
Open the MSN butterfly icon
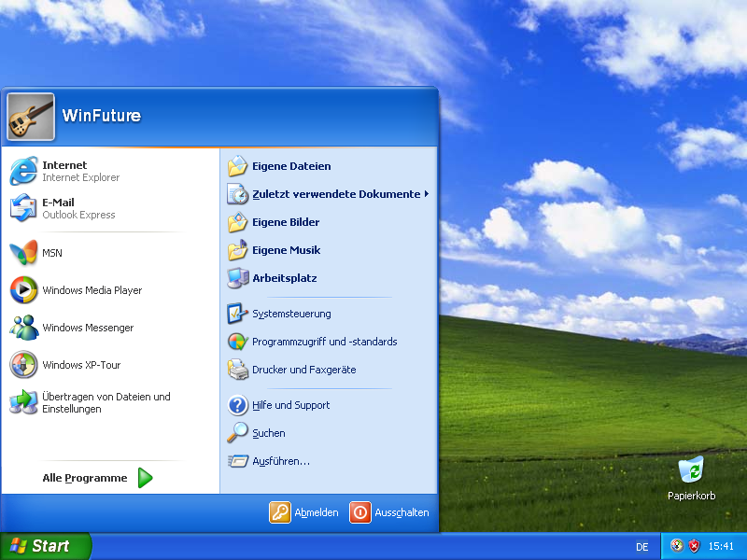point(24,253)
